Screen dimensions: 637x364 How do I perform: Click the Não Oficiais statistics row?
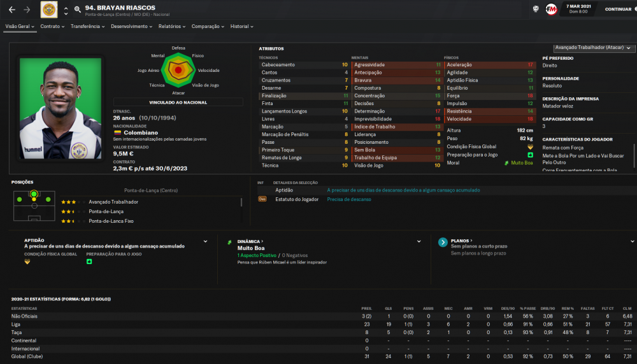tap(322, 316)
